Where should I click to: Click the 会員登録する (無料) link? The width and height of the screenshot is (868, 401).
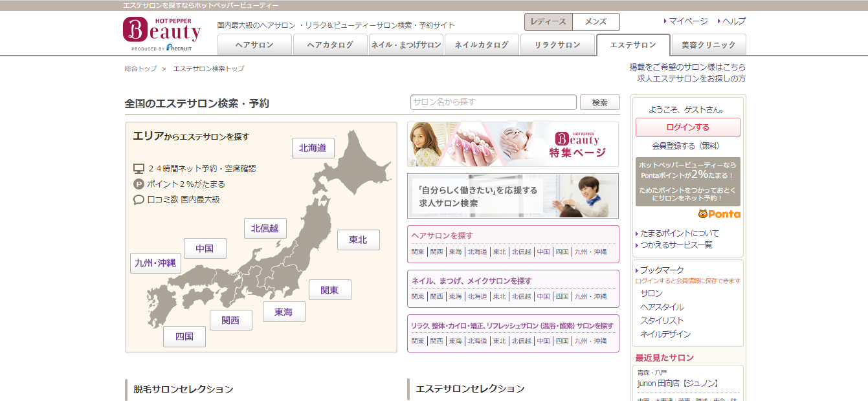point(685,146)
